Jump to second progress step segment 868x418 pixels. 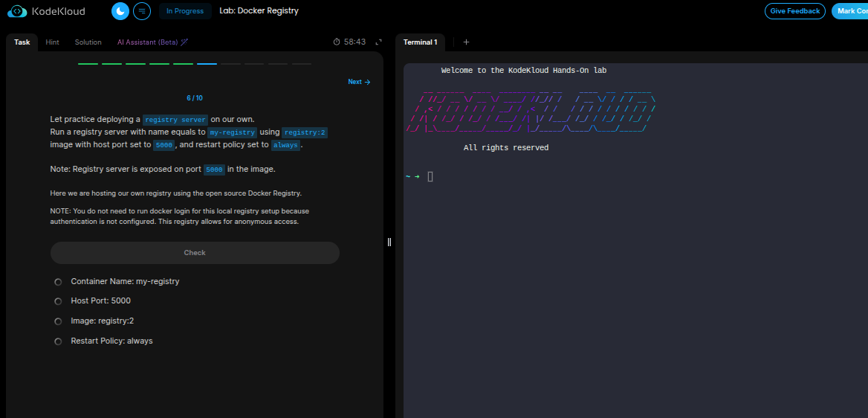111,64
